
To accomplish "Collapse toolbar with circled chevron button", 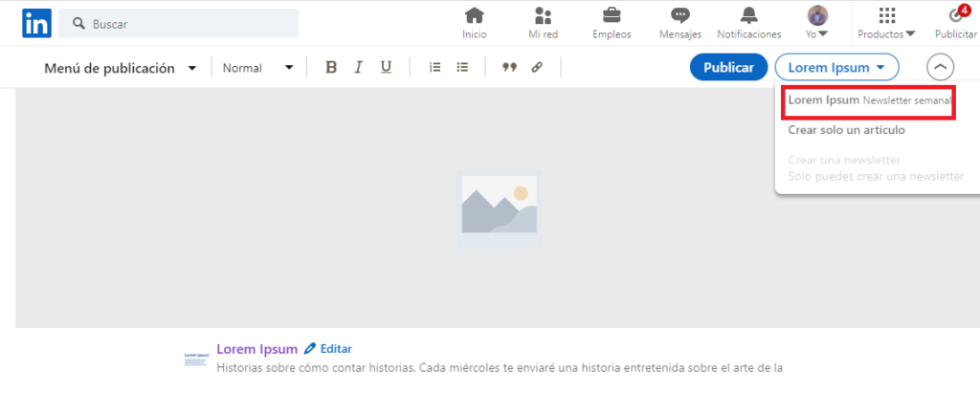I will pos(941,67).
